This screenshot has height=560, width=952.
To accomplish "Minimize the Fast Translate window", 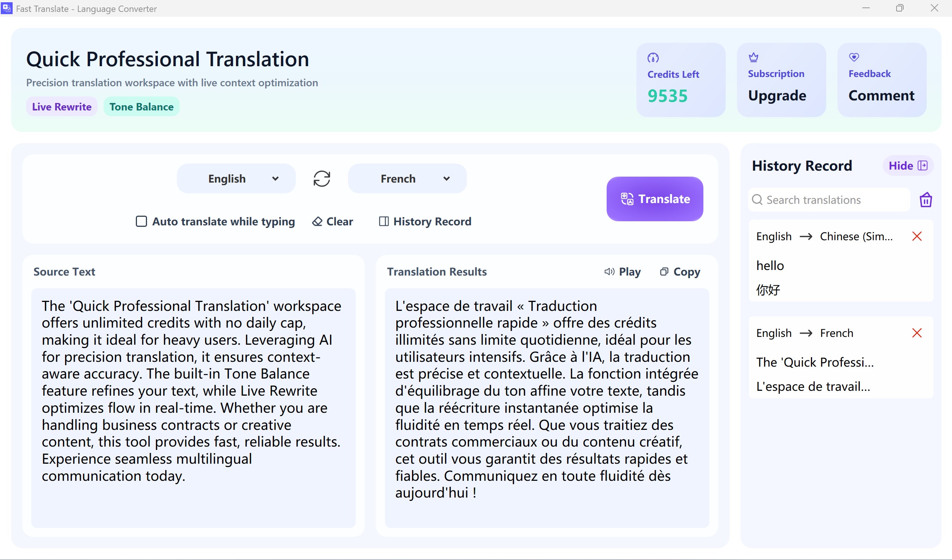I will coord(866,8).
